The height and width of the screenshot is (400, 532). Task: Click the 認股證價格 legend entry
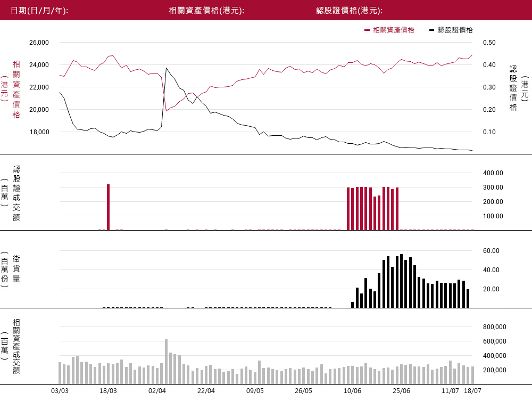tap(451, 30)
